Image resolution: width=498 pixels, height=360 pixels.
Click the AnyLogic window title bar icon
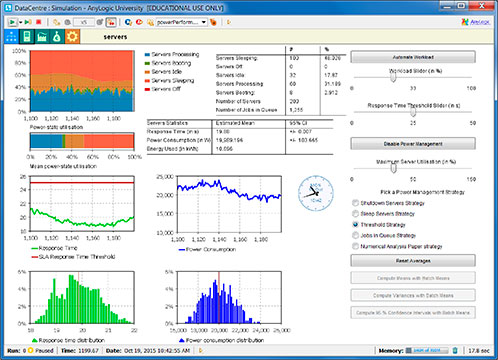coord(9,7)
